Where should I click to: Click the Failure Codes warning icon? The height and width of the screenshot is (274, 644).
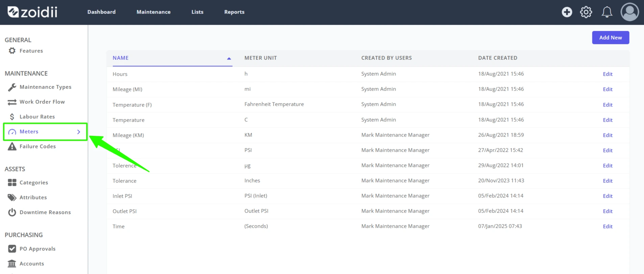[12, 146]
